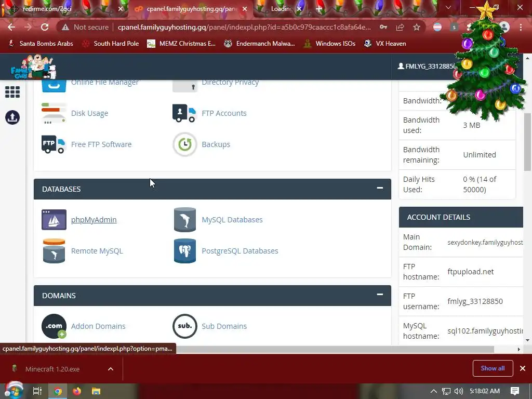Open the FTP Accounts link
The image size is (532, 399).
point(224,113)
